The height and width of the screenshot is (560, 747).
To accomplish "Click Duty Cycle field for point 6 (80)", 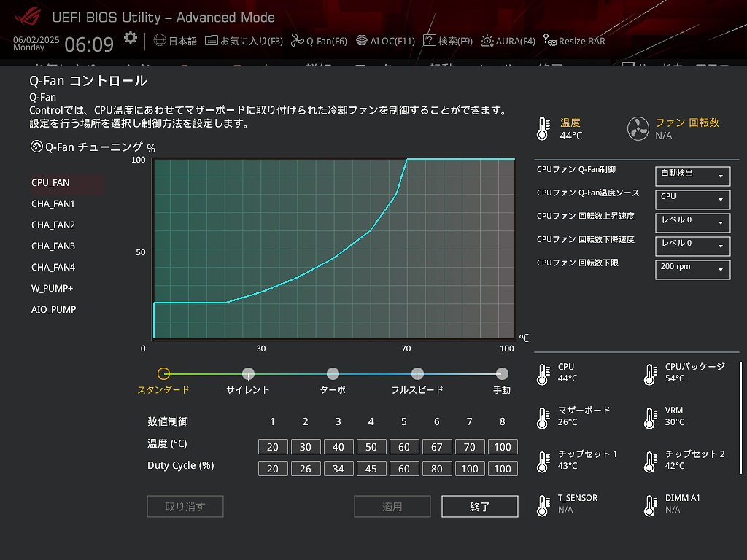I will pos(437,469).
